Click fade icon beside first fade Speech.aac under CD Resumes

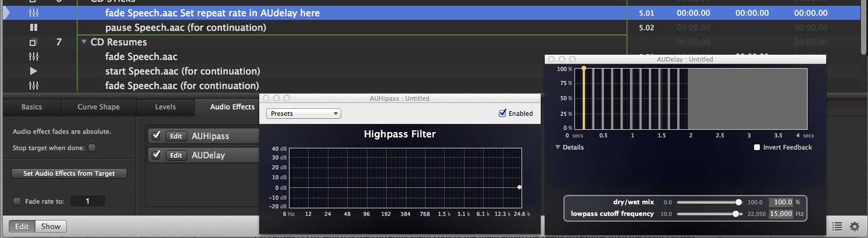(33, 56)
